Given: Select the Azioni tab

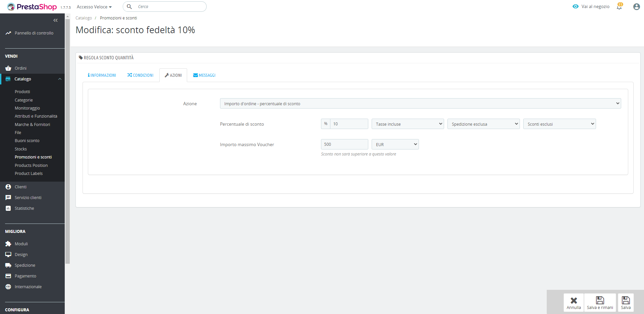Looking at the screenshot, I should pos(173,75).
